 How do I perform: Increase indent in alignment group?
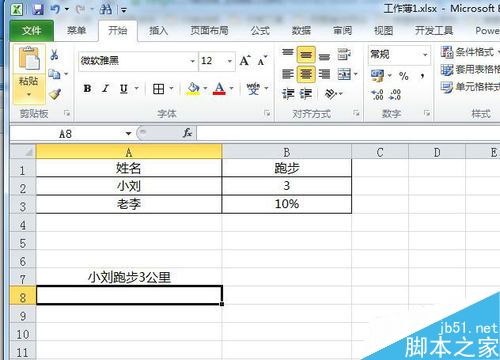click(305, 94)
